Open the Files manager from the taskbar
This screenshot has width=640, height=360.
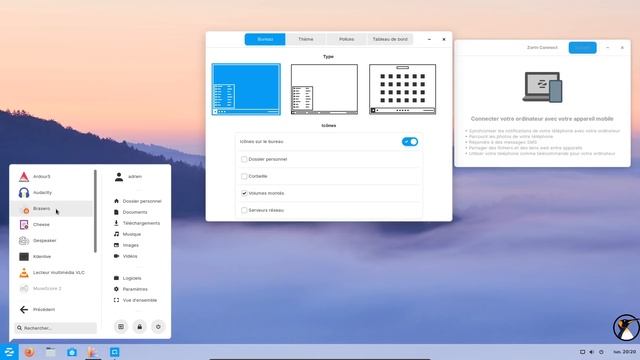pos(51,352)
